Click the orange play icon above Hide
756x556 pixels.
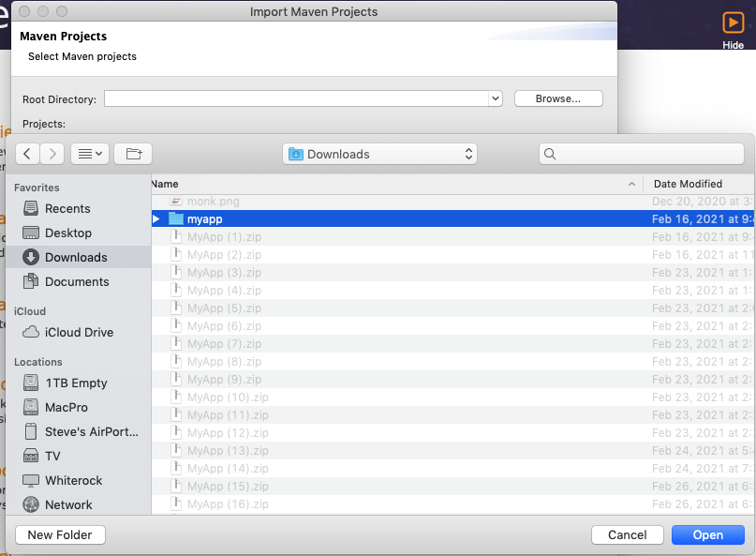coord(733,24)
